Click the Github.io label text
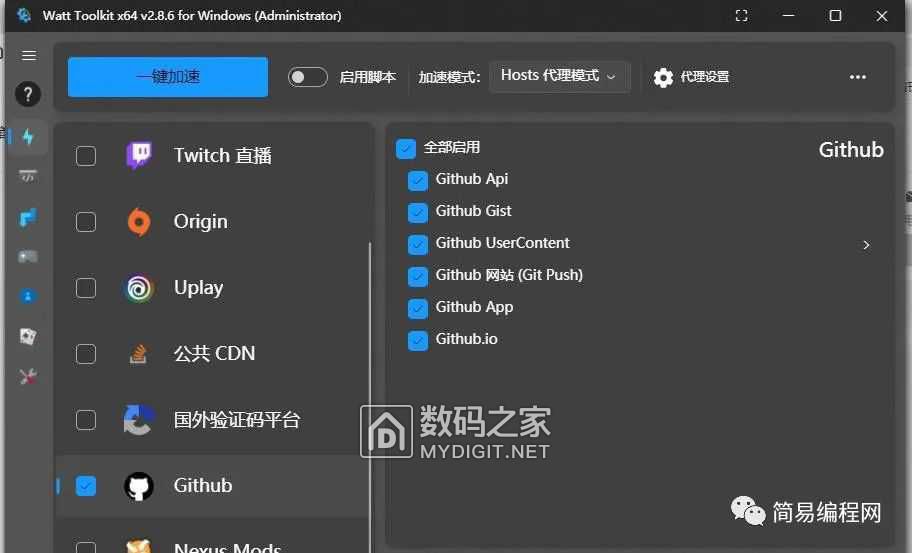 point(466,338)
